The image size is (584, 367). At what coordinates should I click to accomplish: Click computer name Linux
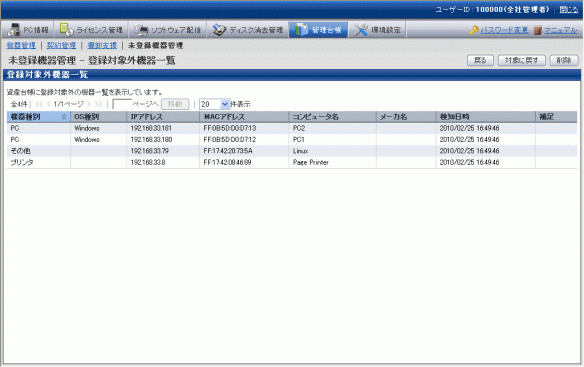point(300,151)
